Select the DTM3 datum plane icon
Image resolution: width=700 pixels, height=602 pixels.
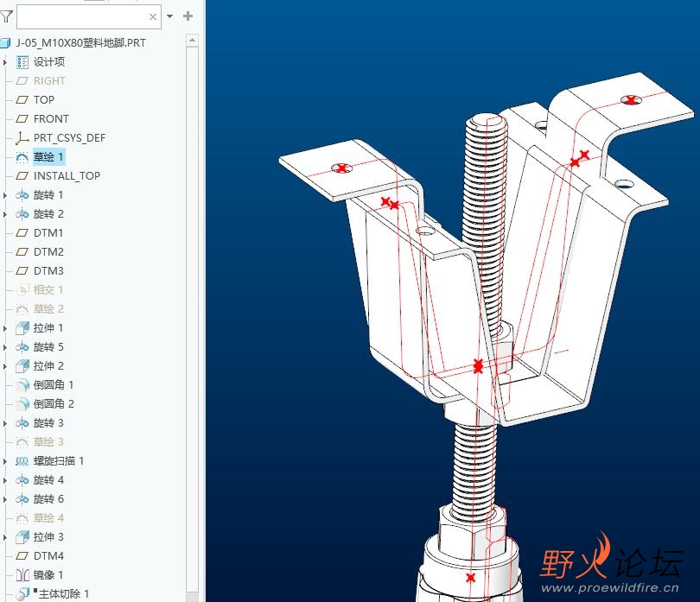point(22,271)
